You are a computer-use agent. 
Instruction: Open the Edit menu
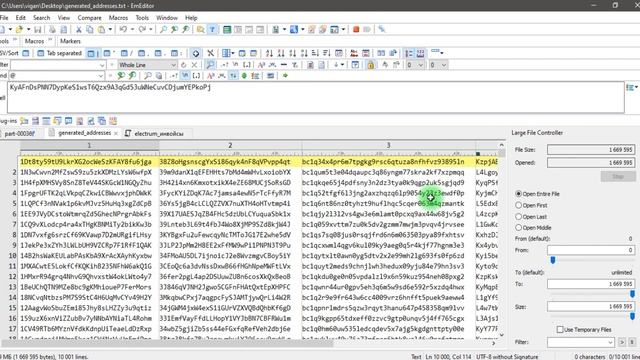tap(20, 18)
